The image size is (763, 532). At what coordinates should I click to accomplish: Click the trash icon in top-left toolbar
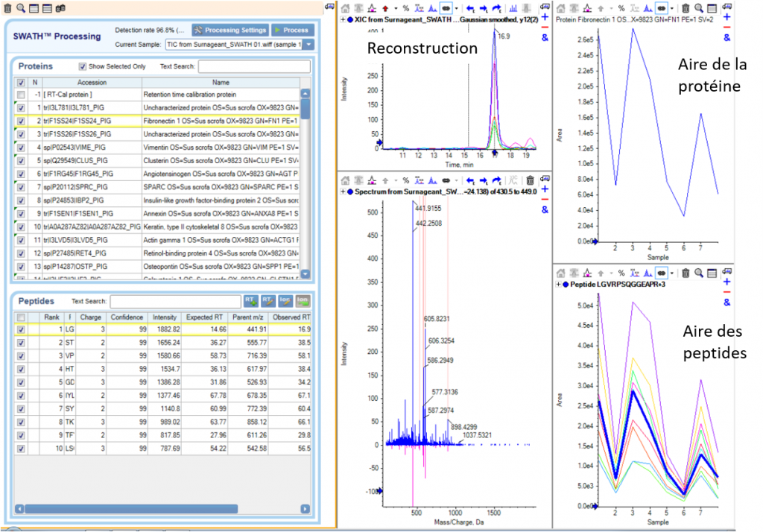point(7,7)
